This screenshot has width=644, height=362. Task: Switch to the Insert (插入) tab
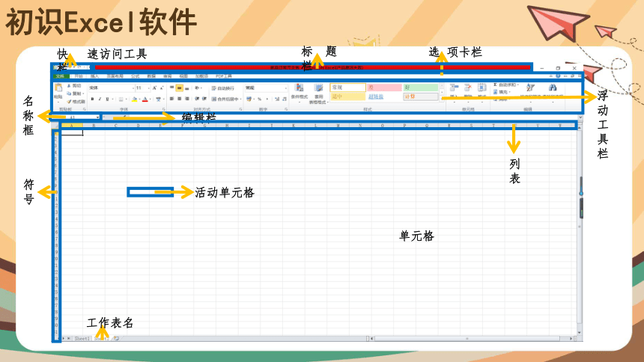pyautogui.click(x=95, y=76)
